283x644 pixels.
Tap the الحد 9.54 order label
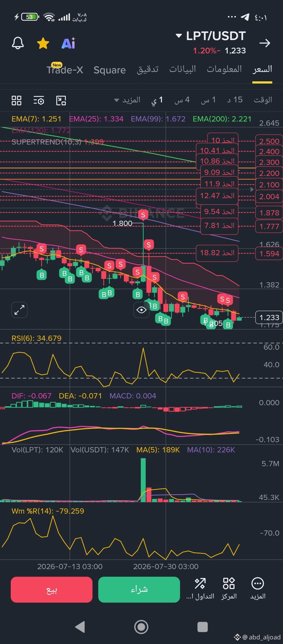click(x=219, y=212)
